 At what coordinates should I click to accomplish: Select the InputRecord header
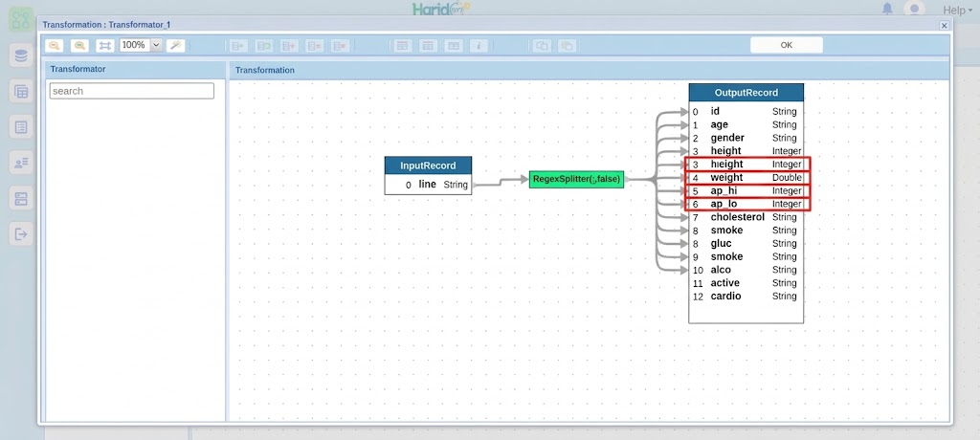428,165
